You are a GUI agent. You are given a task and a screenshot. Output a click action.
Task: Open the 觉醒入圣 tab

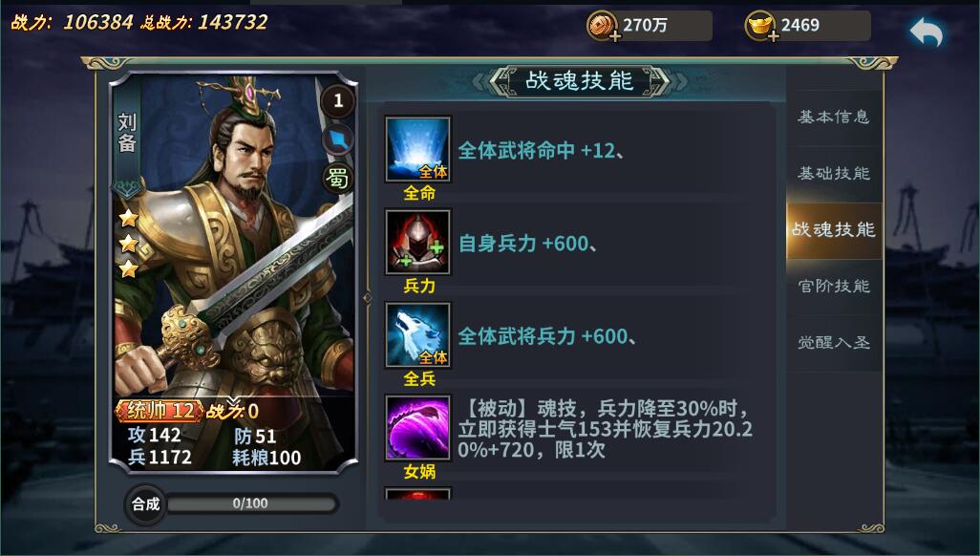pos(834,343)
